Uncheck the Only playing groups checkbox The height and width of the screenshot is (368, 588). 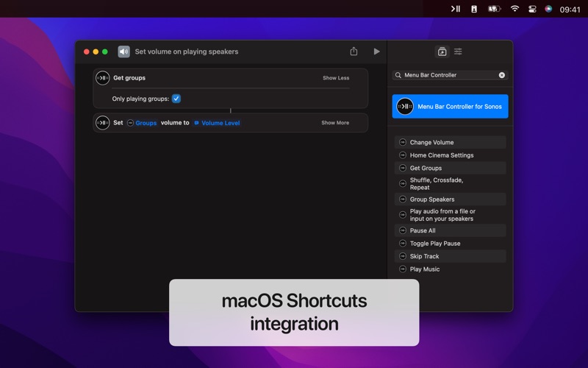(x=176, y=99)
